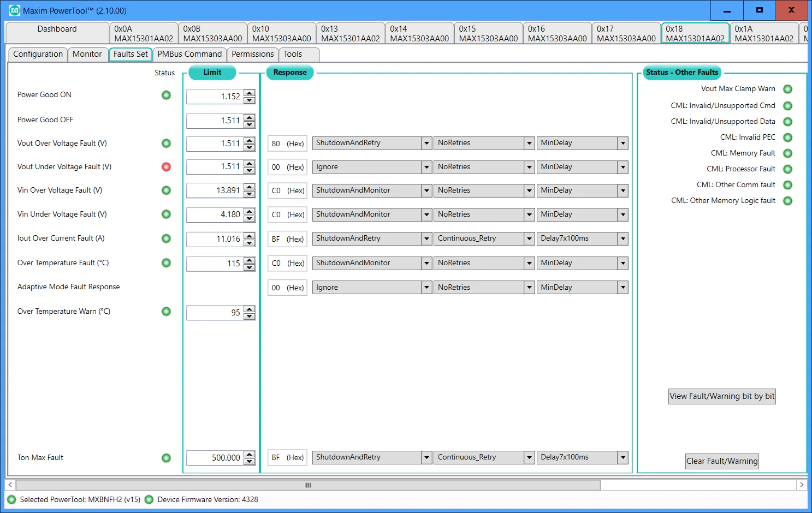Click the scrollbar right arrow

(x=802, y=485)
